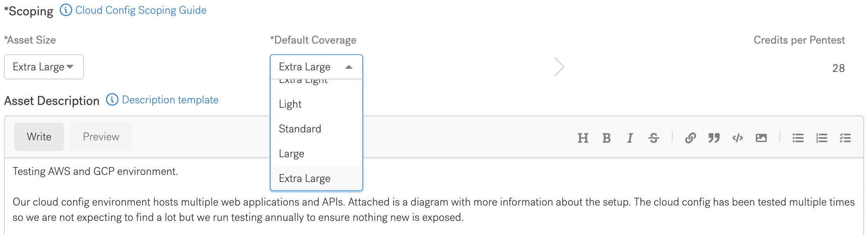The height and width of the screenshot is (235, 868).
Task: Insert a block quote
Action: (714, 138)
